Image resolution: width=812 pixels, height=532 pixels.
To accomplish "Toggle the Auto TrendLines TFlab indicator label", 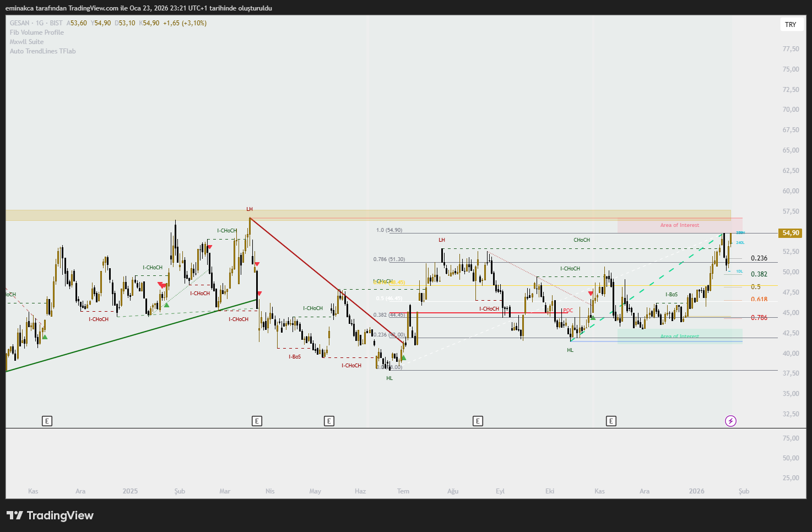I will (x=42, y=51).
